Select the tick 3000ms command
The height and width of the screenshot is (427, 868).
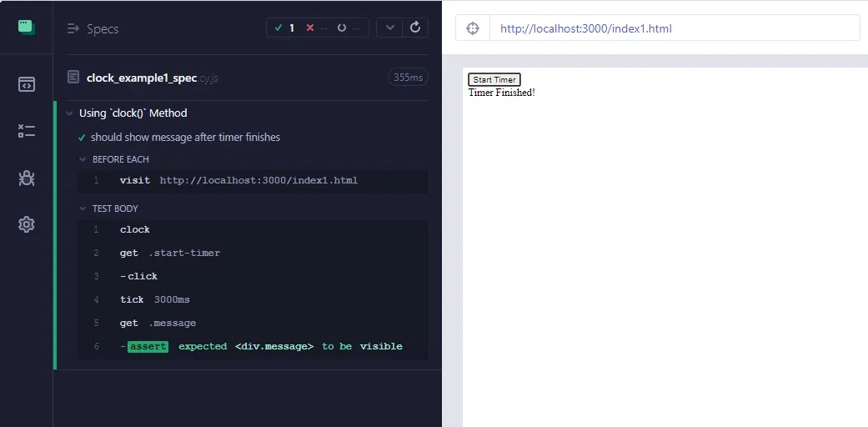253,299
